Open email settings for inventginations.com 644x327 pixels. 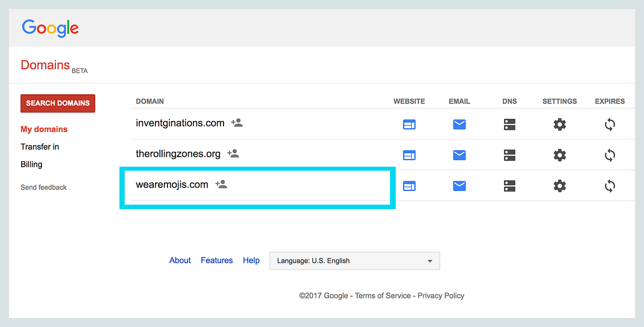459,124
